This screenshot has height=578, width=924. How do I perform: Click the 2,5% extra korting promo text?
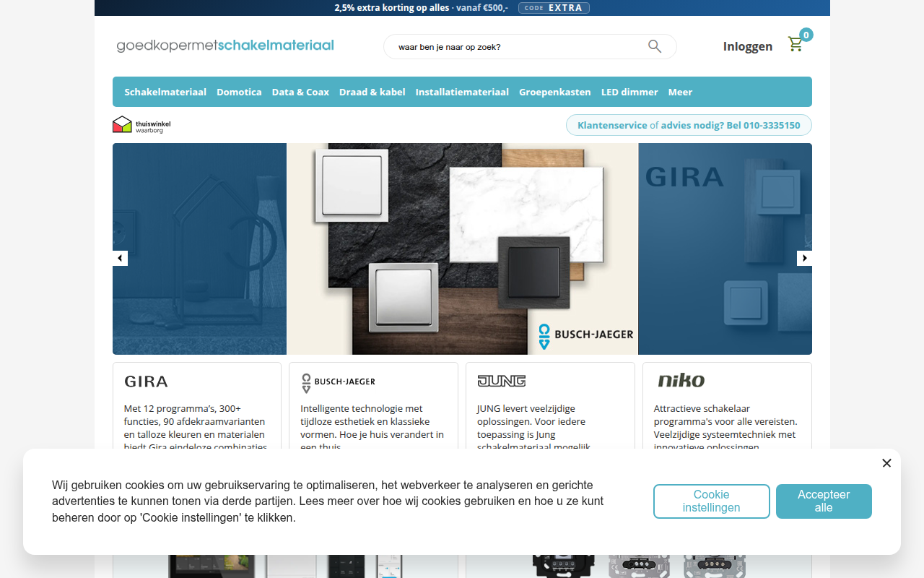(421, 8)
